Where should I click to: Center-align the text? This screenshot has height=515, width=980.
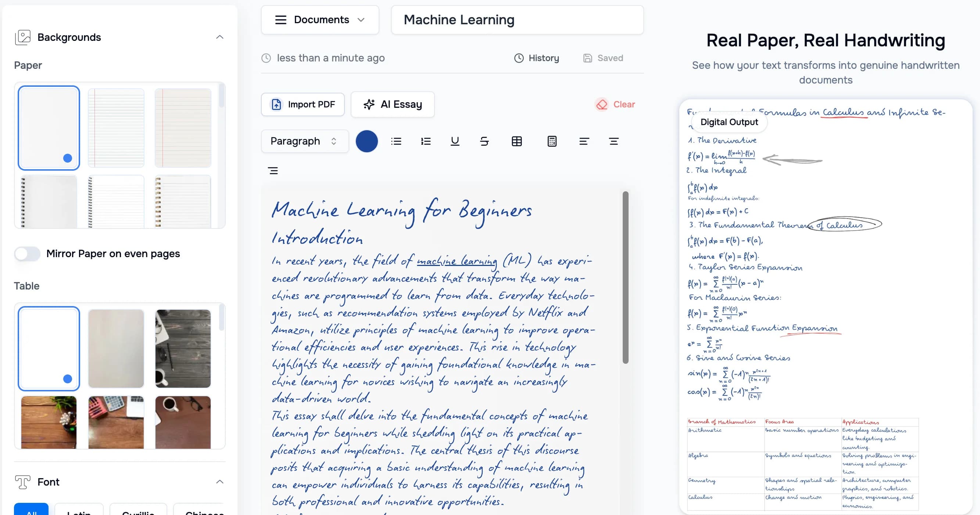point(614,141)
